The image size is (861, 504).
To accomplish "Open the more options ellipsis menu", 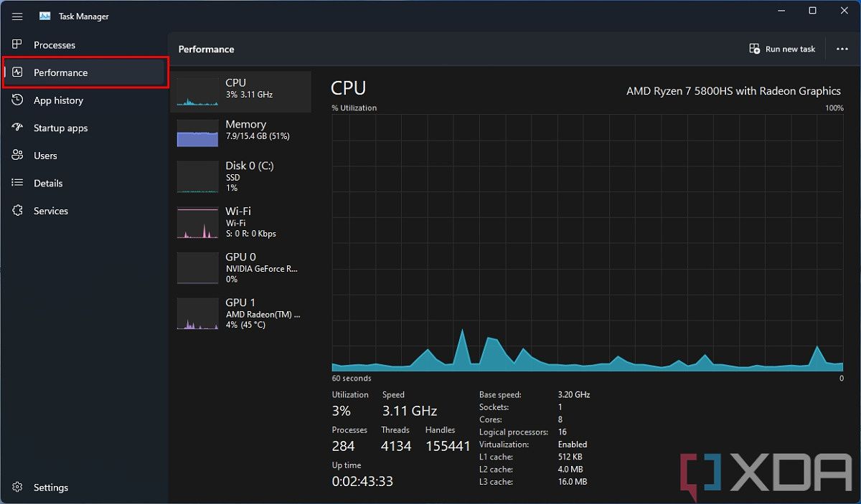I will (x=842, y=48).
